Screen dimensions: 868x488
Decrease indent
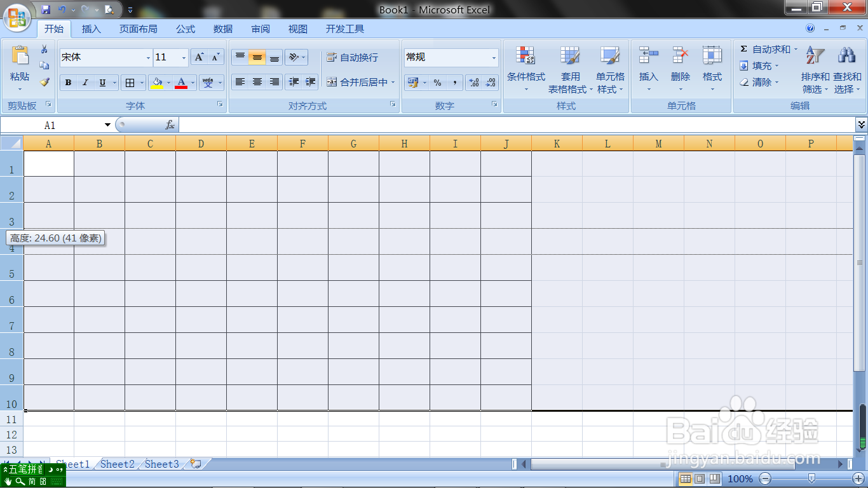click(x=294, y=82)
